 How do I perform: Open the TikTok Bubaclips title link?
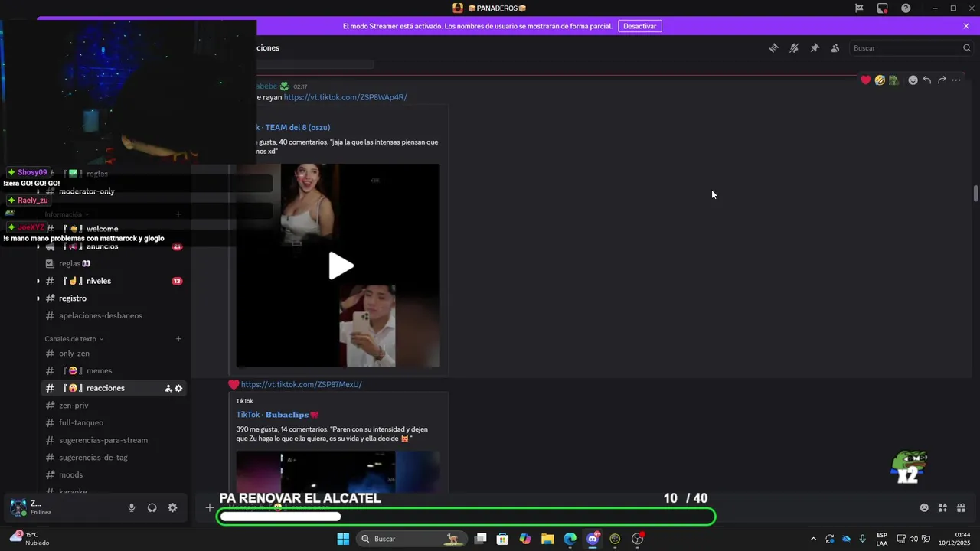point(277,415)
